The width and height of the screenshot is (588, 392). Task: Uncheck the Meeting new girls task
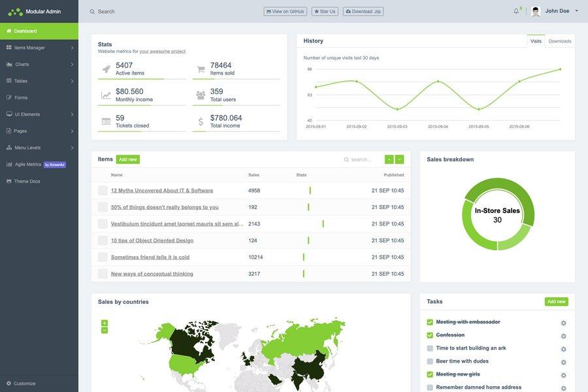tap(429, 373)
